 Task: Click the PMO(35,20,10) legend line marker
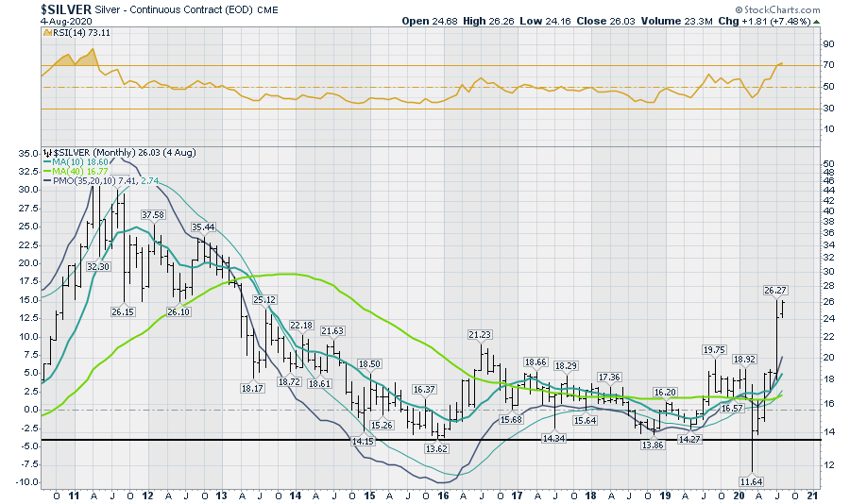[x=48, y=182]
